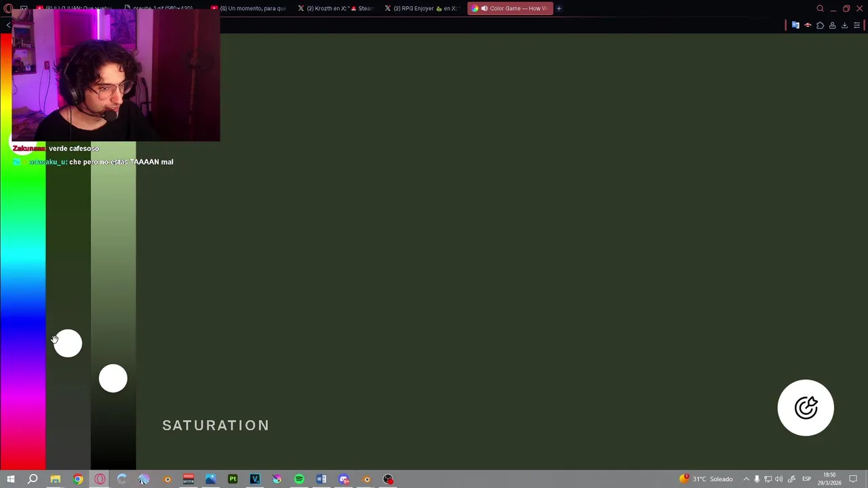
Task: Open the volume speaker tray icon
Action: [778, 479]
